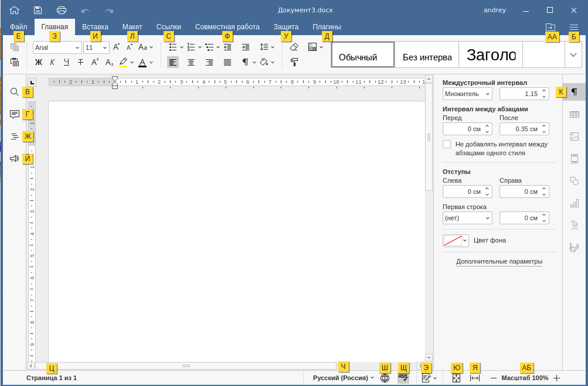Decrease the paragraph indent
The height and width of the screenshot is (386, 588).
pos(227,47)
